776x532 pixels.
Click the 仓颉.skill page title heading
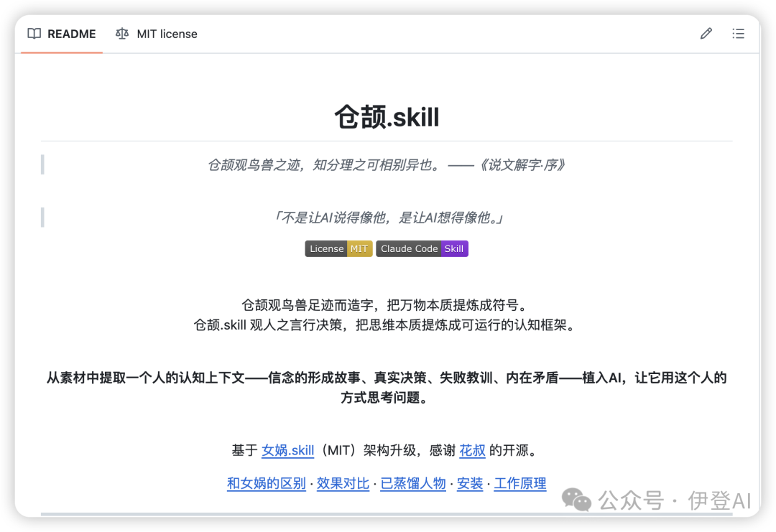point(388,118)
